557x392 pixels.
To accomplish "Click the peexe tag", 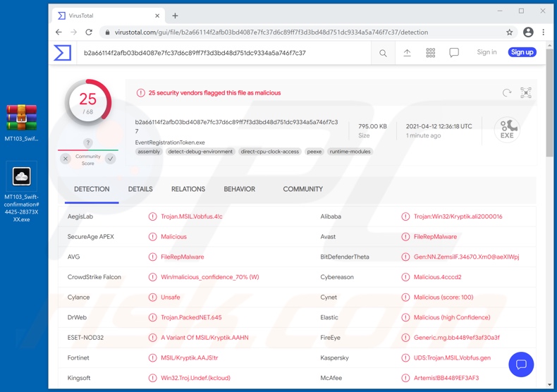I will coord(314,152).
